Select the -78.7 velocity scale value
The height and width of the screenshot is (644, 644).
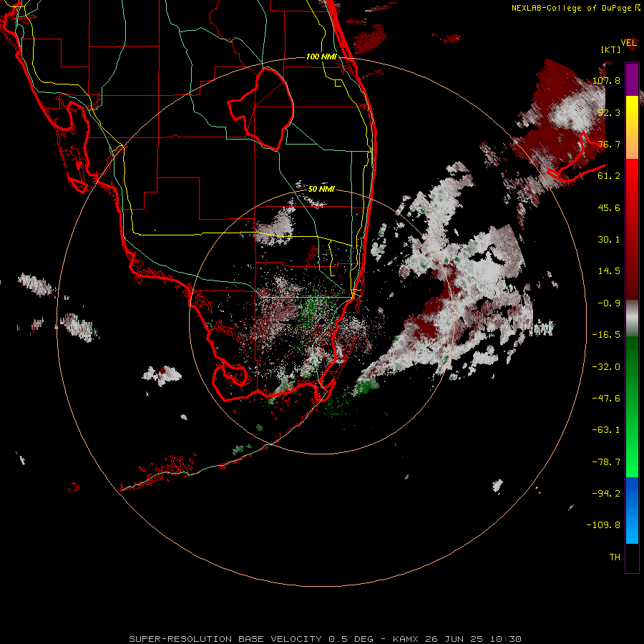606,462
